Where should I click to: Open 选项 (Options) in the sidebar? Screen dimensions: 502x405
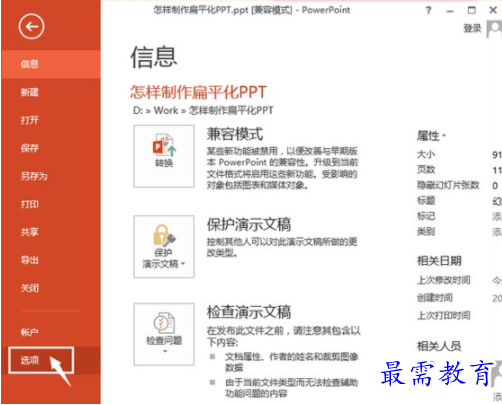coord(51,360)
